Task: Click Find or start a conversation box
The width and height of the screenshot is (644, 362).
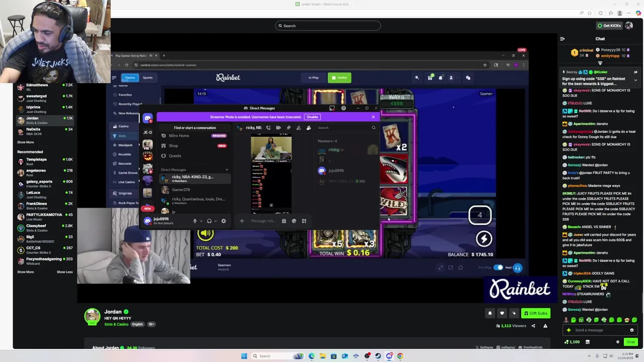Action: click(195, 128)
